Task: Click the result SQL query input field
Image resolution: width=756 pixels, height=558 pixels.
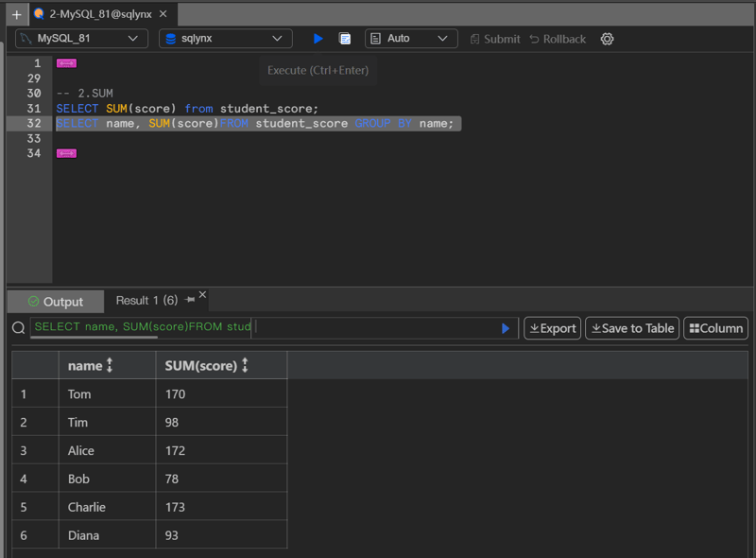Action: pos(274,328)
